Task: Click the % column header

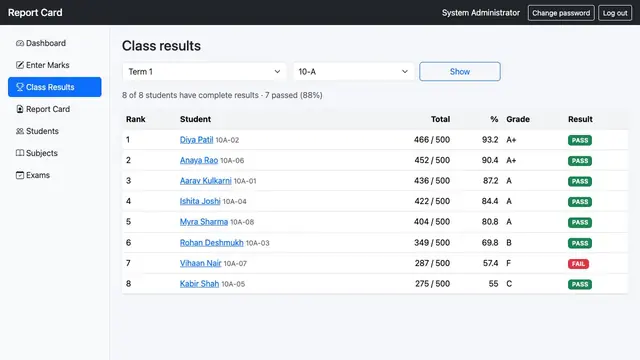Action: 494,119
